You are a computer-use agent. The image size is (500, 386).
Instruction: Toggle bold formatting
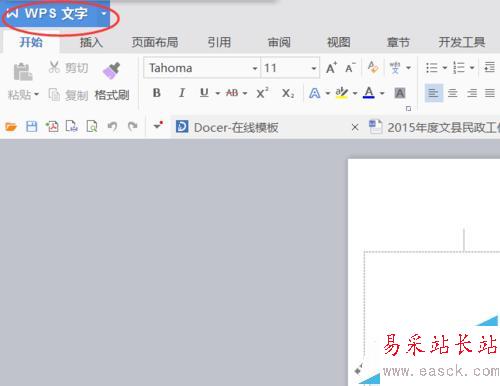pos(157,93)
